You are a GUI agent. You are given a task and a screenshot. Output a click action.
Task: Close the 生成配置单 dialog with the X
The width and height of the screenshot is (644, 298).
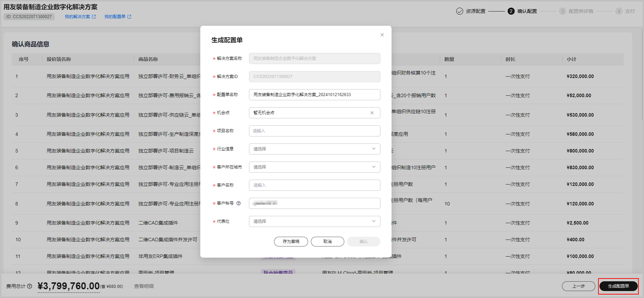382,35
